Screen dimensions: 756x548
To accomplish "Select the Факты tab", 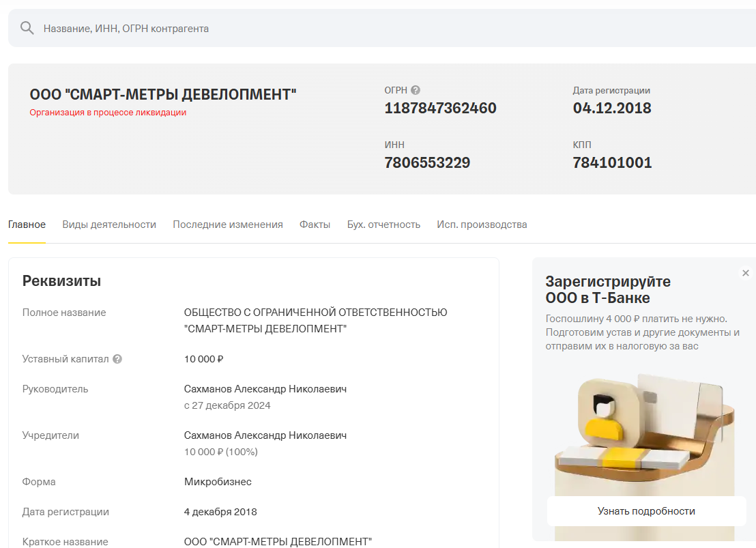I will (x=315, y=225).
